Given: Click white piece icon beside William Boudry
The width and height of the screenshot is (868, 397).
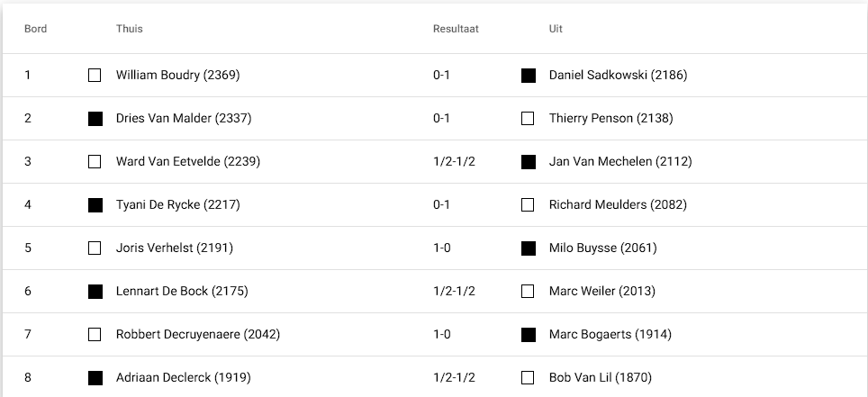Looking at the screenshot, I should (95, 76).
